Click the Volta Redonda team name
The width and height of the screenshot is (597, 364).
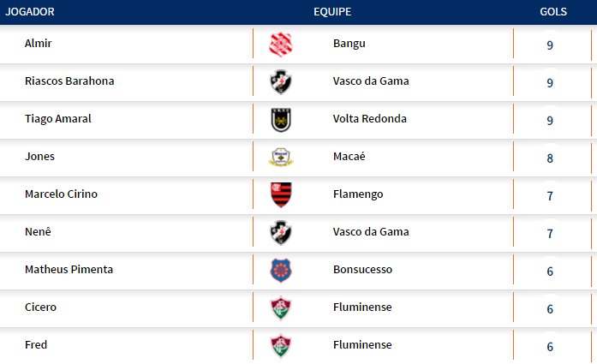369,118
